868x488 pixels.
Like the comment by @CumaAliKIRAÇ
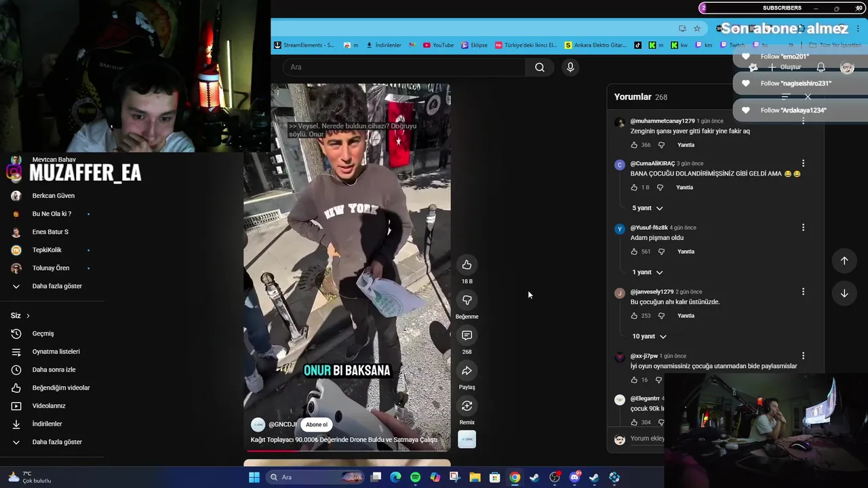(x=634, y=188)
